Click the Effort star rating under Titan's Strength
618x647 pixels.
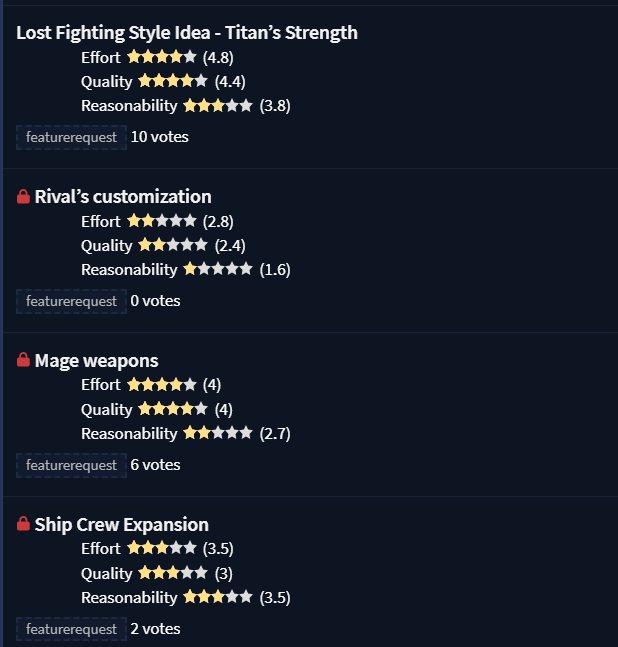162,57
